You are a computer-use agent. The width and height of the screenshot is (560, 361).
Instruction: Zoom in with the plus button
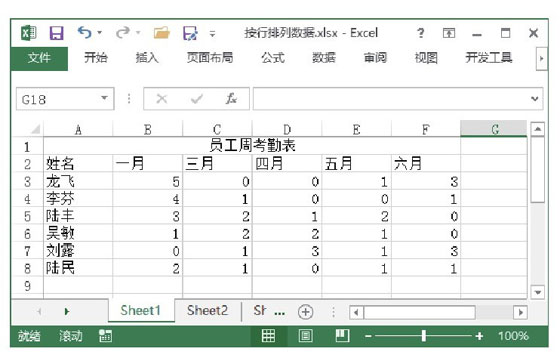[479, 336]
